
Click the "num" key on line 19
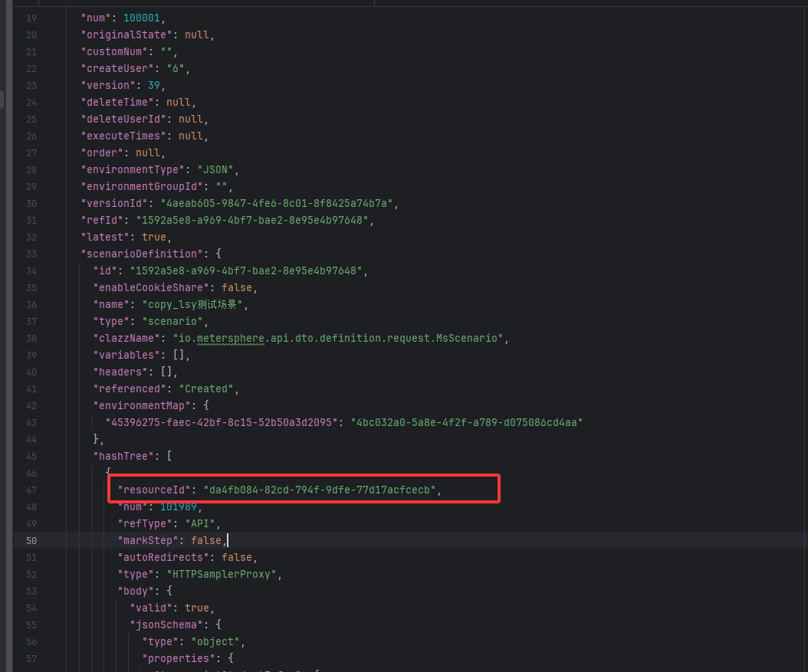coord(96,18)
